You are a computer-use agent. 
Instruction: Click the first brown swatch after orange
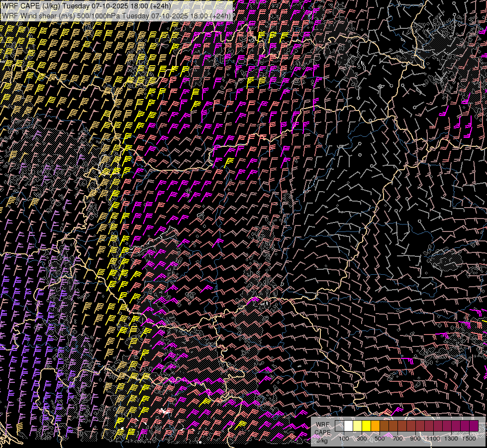click(x=385, y=426)
